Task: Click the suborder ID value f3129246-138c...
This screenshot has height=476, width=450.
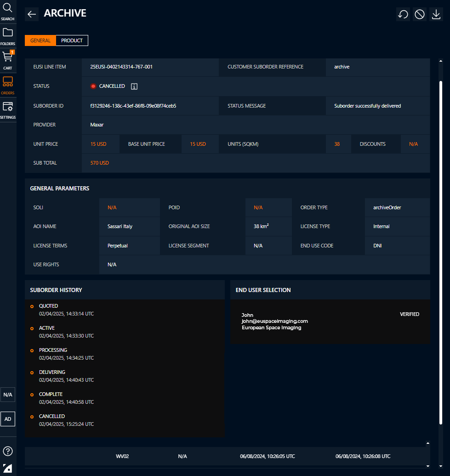Action: coord(133,106)
